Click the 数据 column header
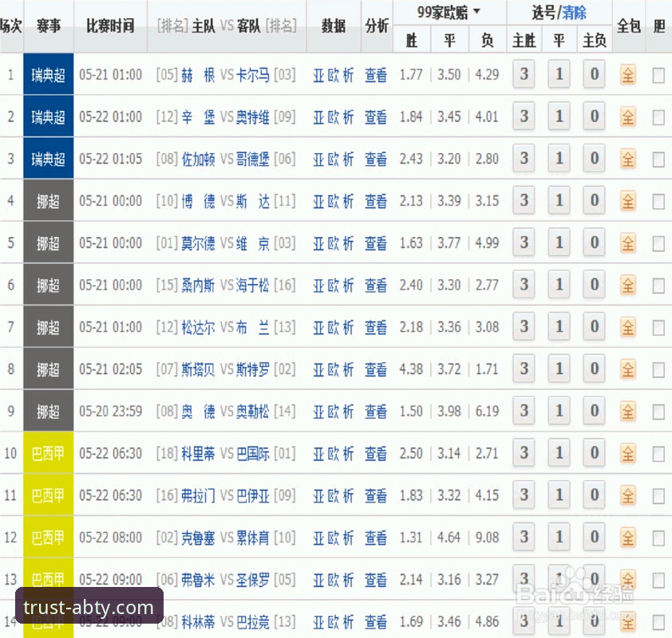This screenshot has width=672, height=638. 334,26
